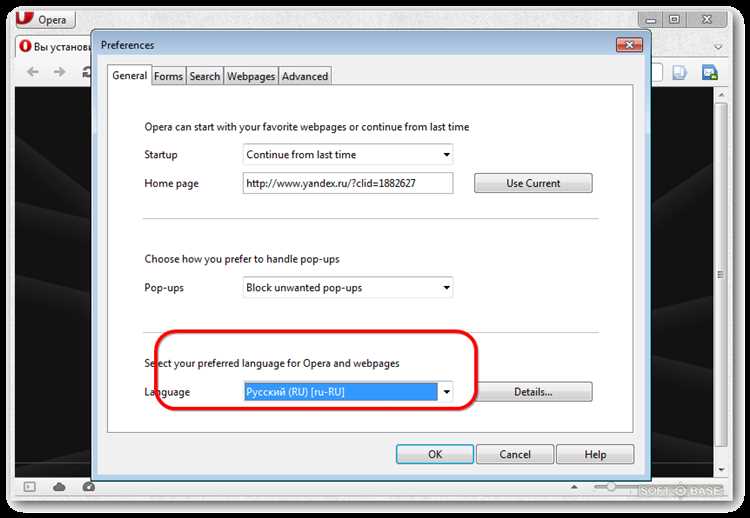Click the "Pop-ups" label

click(164, 288)
